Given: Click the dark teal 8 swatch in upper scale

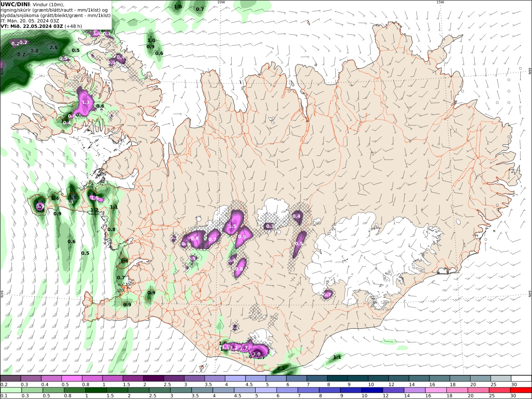Looking at the screenshot, I should tap(337, 378).
